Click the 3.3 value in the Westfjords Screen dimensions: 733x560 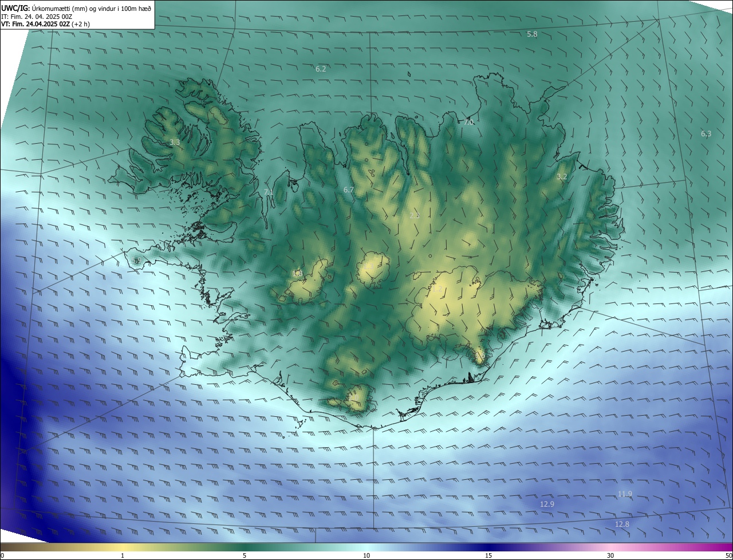[x=175, y=142]
